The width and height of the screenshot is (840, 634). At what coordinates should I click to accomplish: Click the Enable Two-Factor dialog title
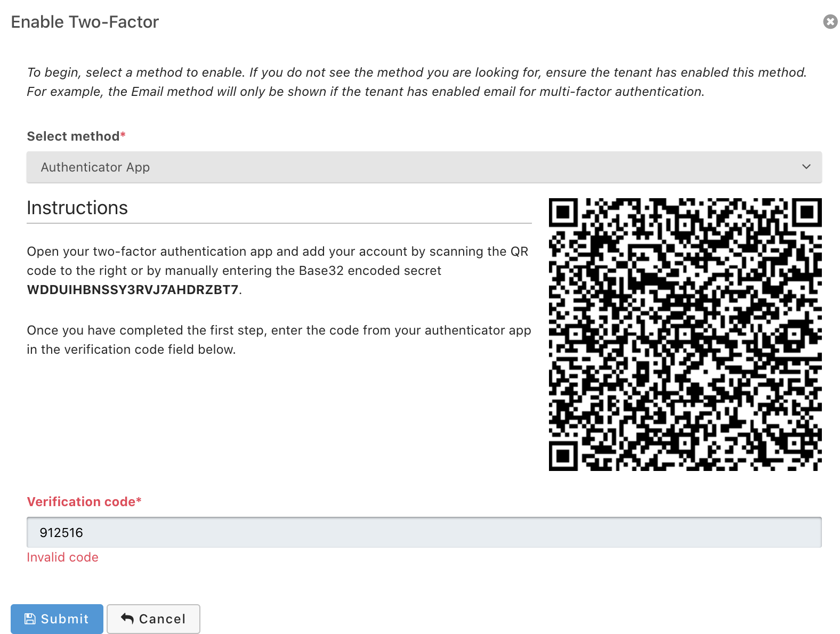85,22
